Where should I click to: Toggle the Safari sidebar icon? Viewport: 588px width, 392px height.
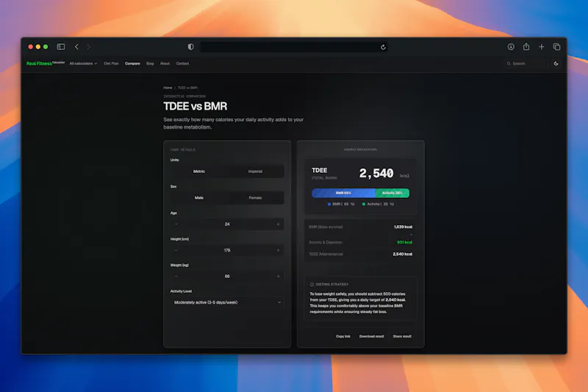click(61, 47)
